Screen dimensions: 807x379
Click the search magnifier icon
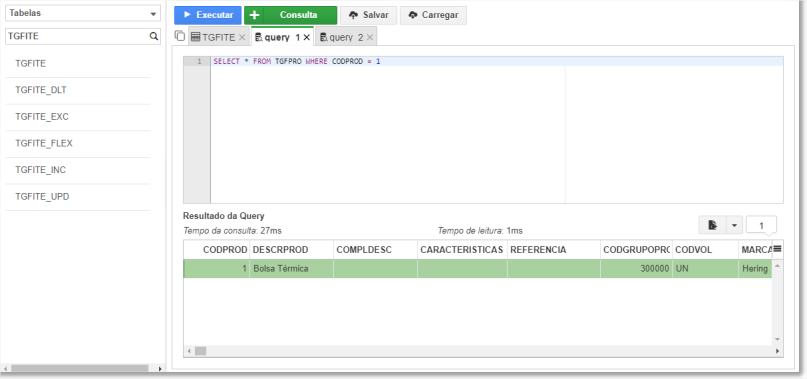[x=153, y=36]
